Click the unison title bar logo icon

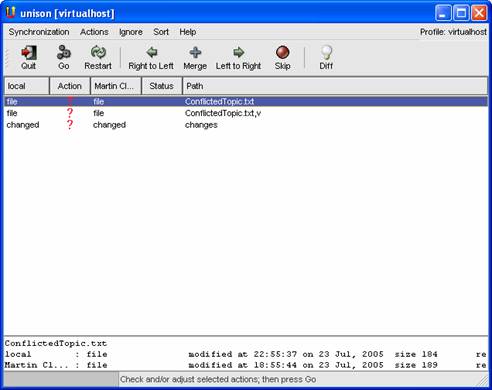pyautogui.click(x=11, y=13)
